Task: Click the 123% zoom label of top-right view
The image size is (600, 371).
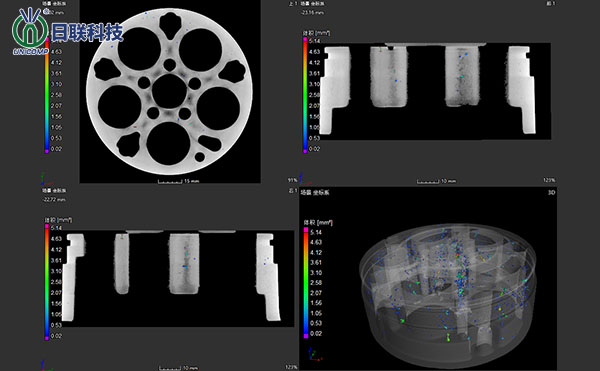Action: point(549,180)
